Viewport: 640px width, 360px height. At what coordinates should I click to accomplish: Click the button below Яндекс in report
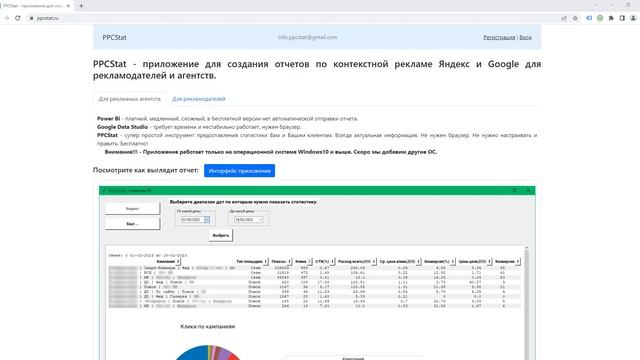click(x=133, y=224)
